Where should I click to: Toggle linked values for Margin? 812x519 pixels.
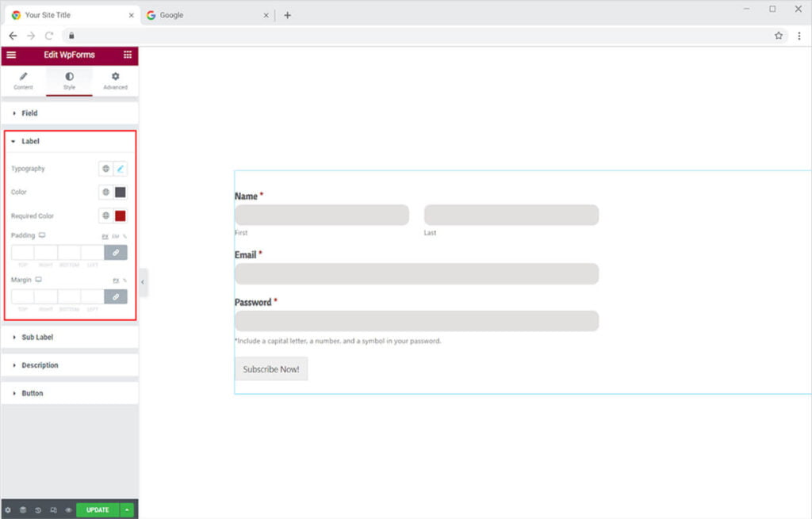[x=116, y=296]
